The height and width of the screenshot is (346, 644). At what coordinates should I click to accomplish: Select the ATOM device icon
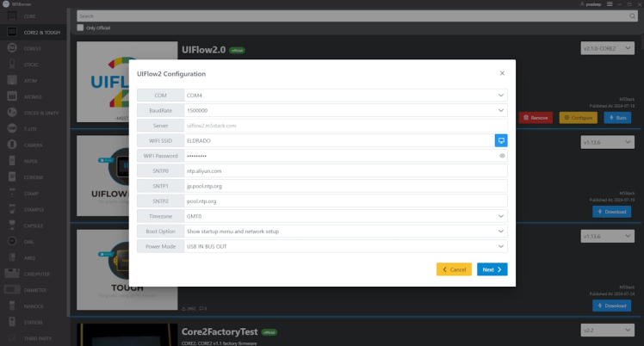12,80
